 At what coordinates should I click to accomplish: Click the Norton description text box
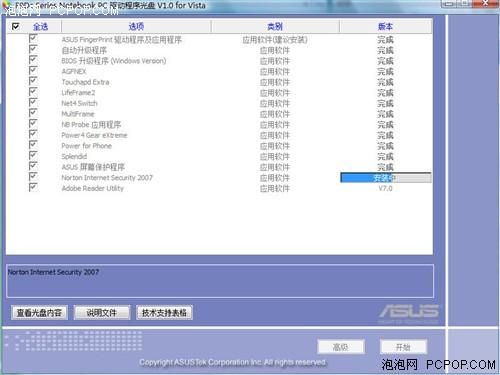(x=220, y=281)
